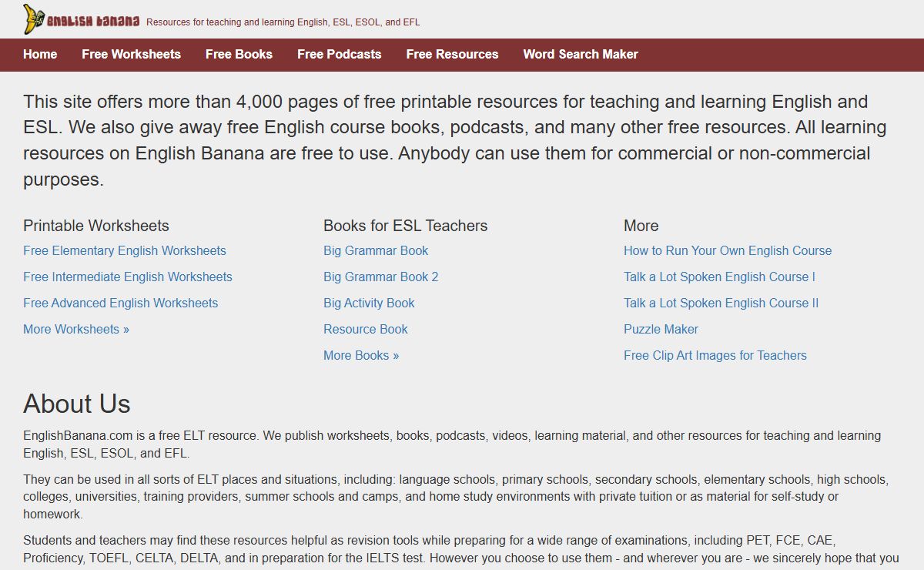Open Talk a Lot Spoken English Course I
Image resolution: width=924 pixels, height=570 pixels.
coord(719,277)
